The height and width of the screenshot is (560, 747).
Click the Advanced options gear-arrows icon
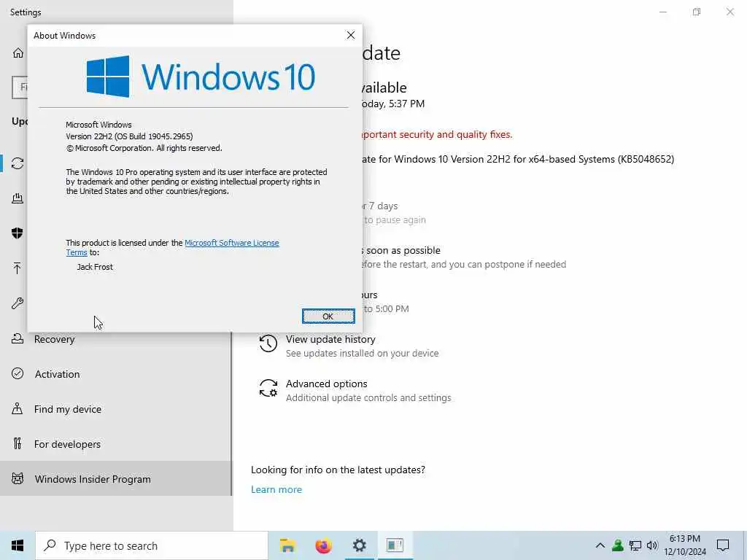[x=268, y=388]
